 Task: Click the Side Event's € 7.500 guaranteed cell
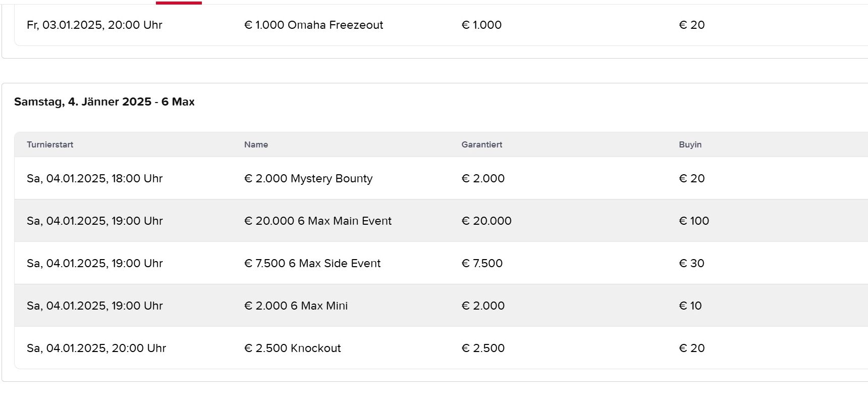481,263
